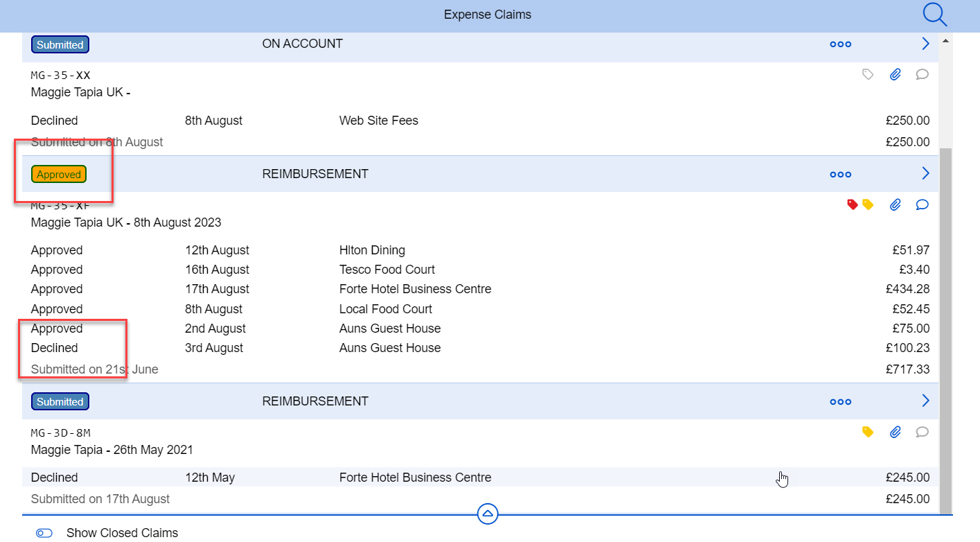Screen dimensions: 980x542
Task: Expand approved REIMBURSEMENT claim chevron
Action: coord(925,173)
